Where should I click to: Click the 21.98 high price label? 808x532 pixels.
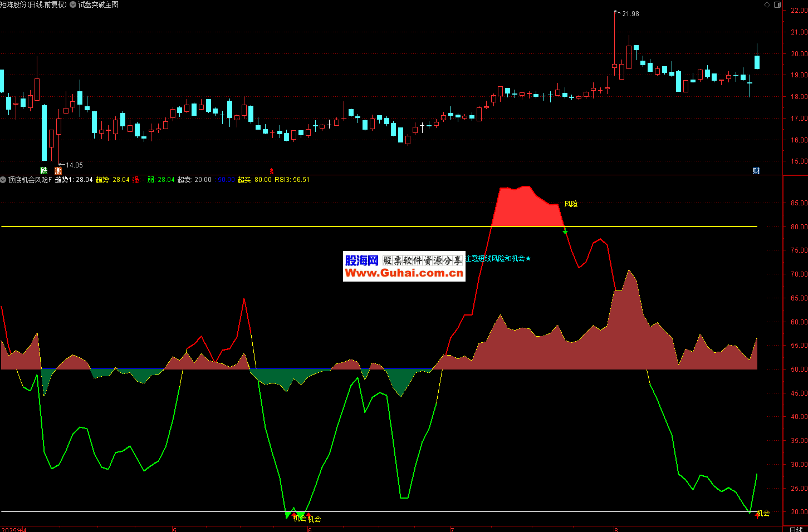click(x=630, y=14)
